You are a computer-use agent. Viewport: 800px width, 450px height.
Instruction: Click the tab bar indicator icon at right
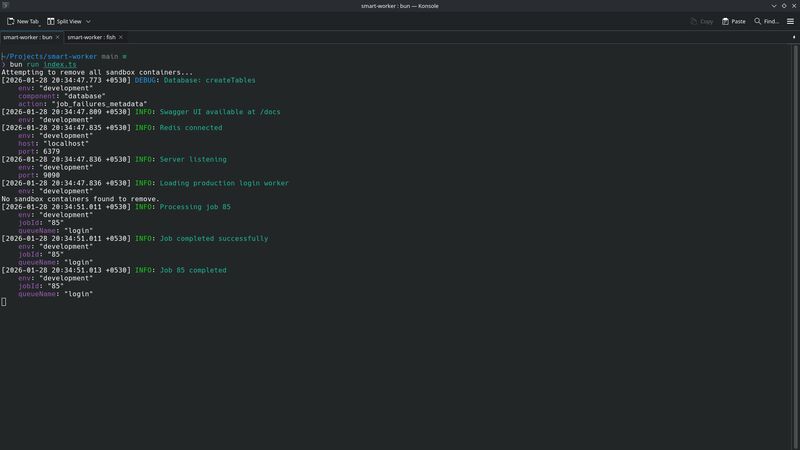794,37
